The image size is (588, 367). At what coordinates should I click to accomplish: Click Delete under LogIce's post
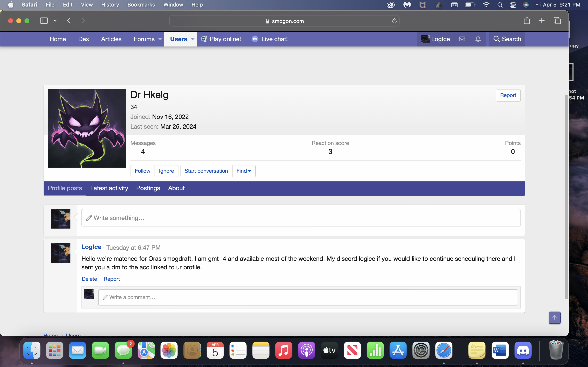(x=89, y=279)
